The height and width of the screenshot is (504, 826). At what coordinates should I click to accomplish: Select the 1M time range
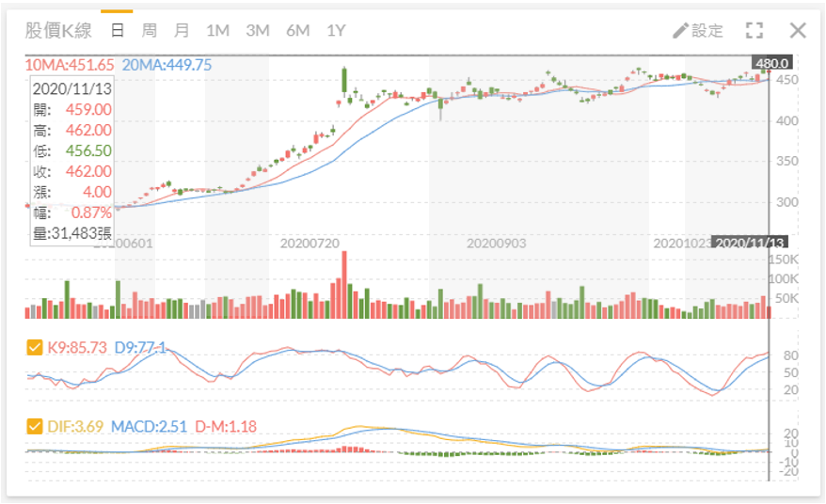pyautogui.click(x=217, y=30)
